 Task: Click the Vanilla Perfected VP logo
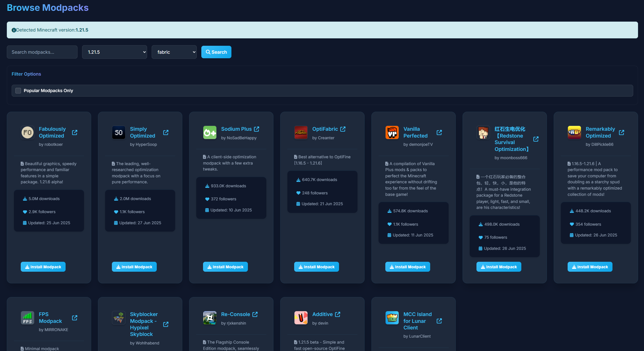coord(392,132)
